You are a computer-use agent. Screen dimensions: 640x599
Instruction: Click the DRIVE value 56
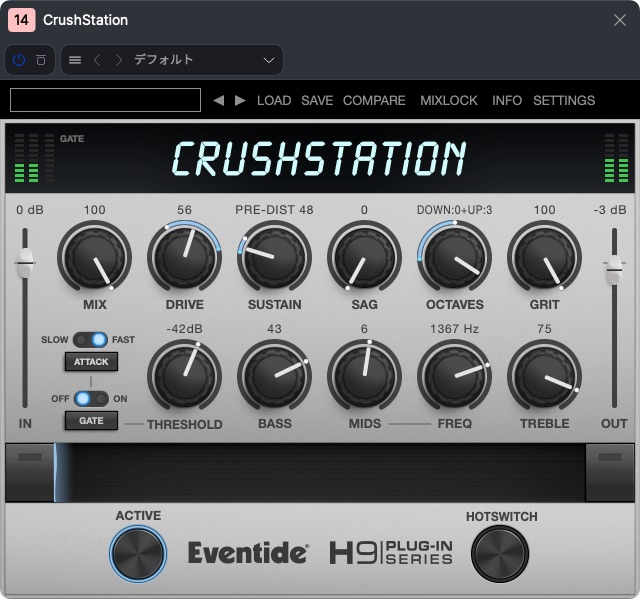(x=184, y=210)
